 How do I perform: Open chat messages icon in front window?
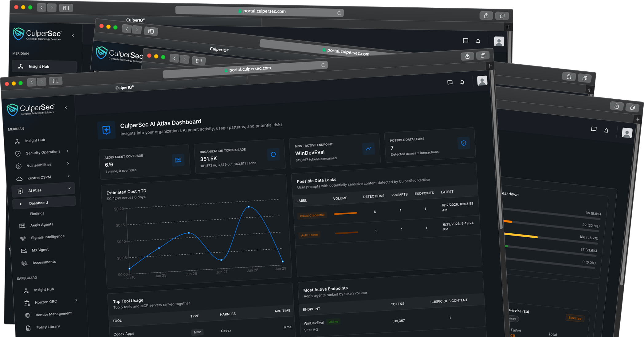(x=450, y=82)
